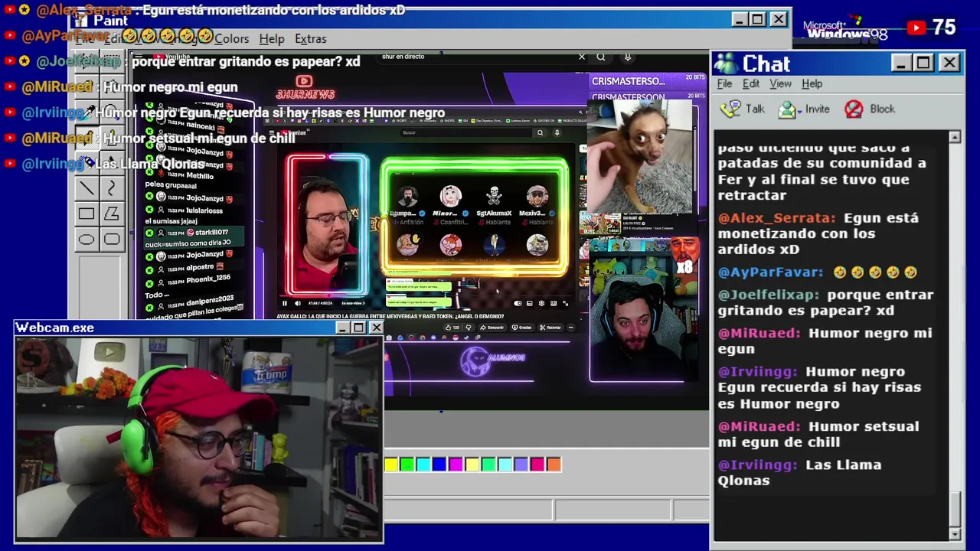
Task: Pick the cyan color swatch
Action: click(x=423, y=464)
